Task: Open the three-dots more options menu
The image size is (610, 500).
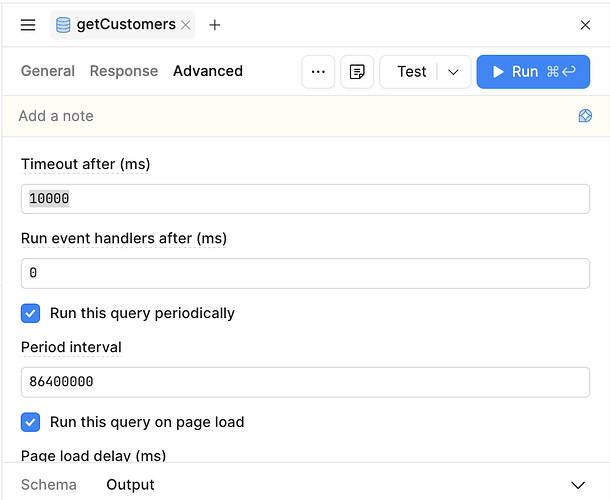Action: point(318,72)
